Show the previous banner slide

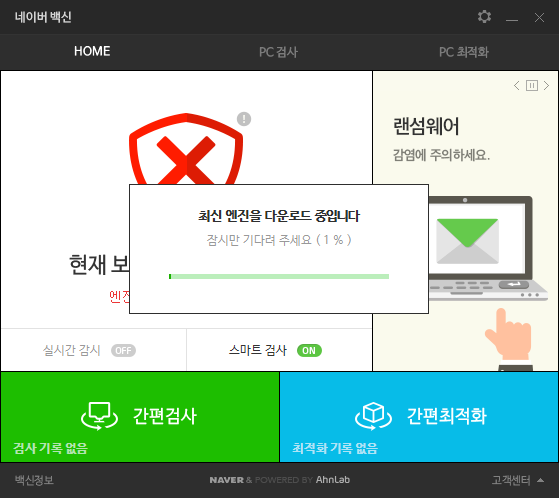coord(517,86)
